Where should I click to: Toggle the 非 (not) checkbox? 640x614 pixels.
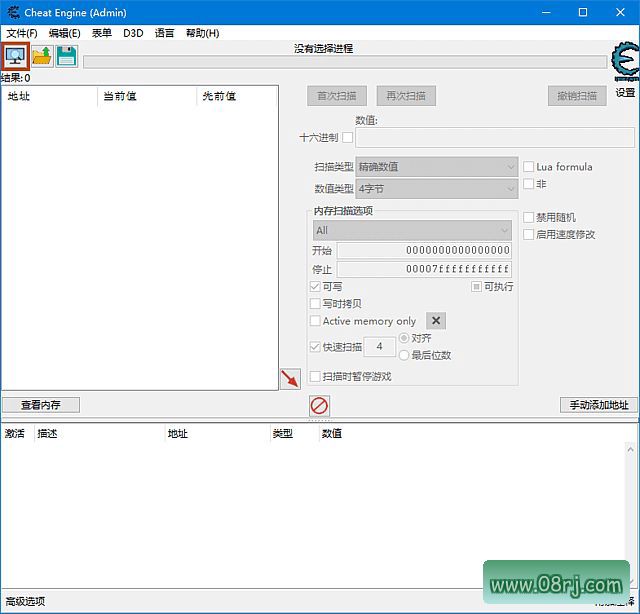pyautogui.click(x=529, y=184)
